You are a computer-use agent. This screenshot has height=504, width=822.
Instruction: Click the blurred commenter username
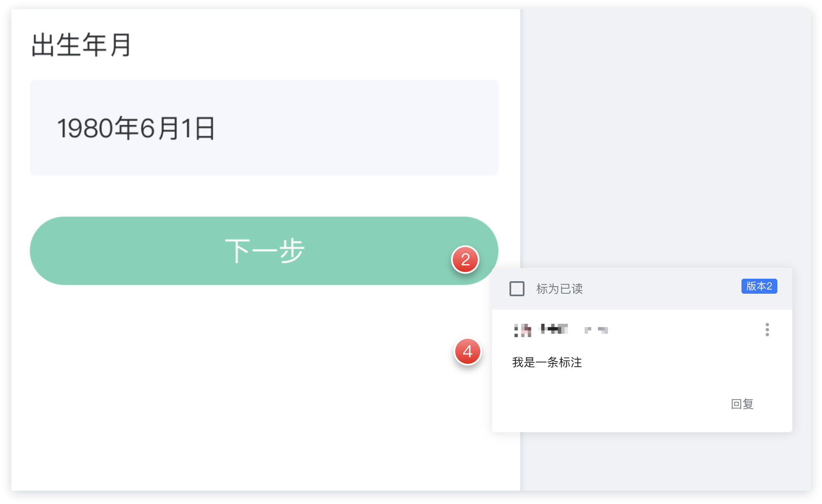554,329
